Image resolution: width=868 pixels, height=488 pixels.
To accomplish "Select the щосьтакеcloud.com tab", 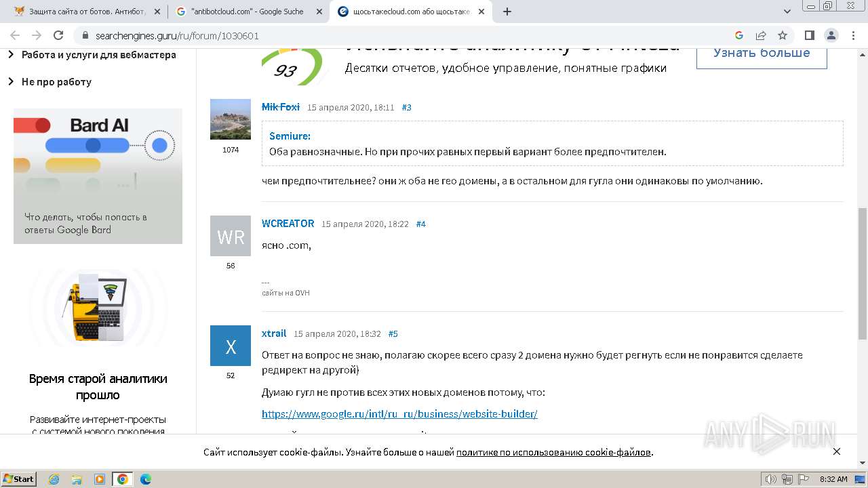I will pos(410,12).
